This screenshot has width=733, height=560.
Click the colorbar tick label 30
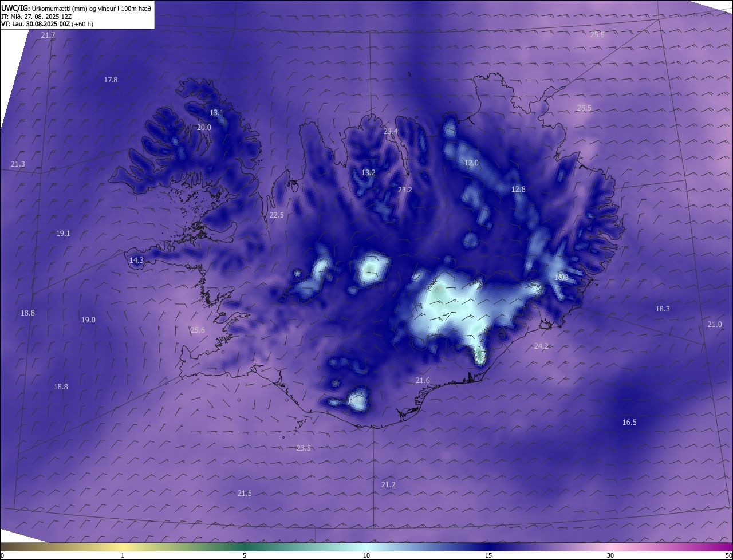tap(610, 556)
